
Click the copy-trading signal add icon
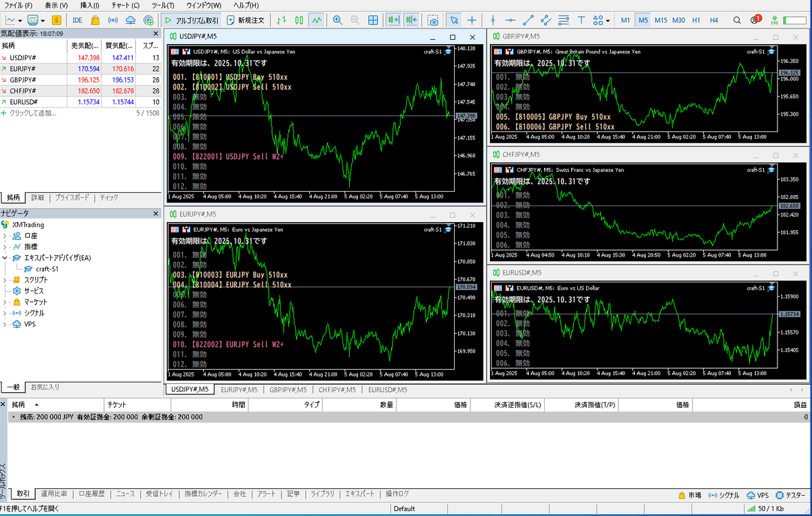148,20
